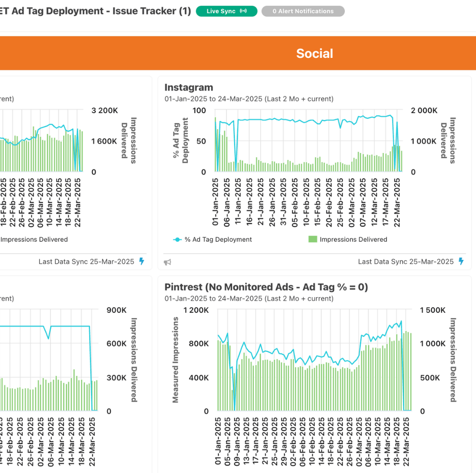The height and width of the screenshot is (473, 476).
Task: Click the Ad Tag Deployment Issue Tracker title
Action: click(x=96, y=11)
